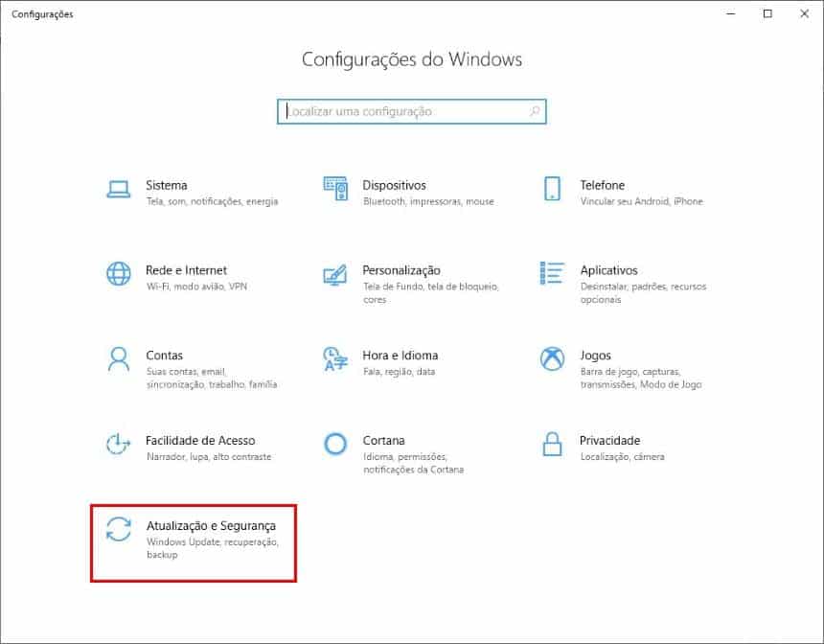Click 'Narrador, lupa, alto contraste' description

click(x=209, y=457)
